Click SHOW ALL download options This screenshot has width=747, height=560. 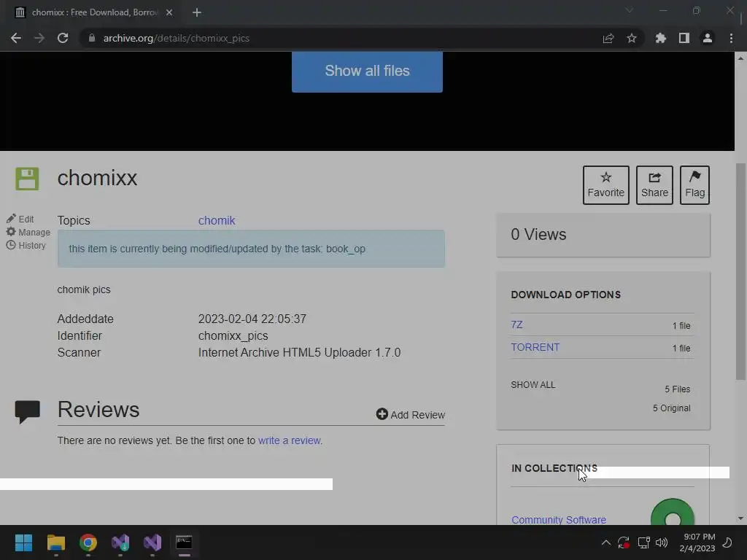click(x=533, y=385)
